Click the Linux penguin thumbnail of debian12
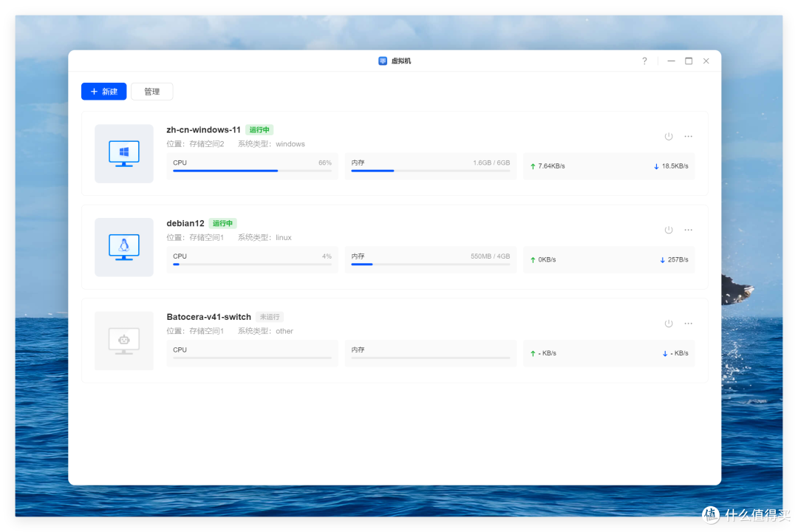This screenshot has height=532, width=798. [x=123, y=248]
